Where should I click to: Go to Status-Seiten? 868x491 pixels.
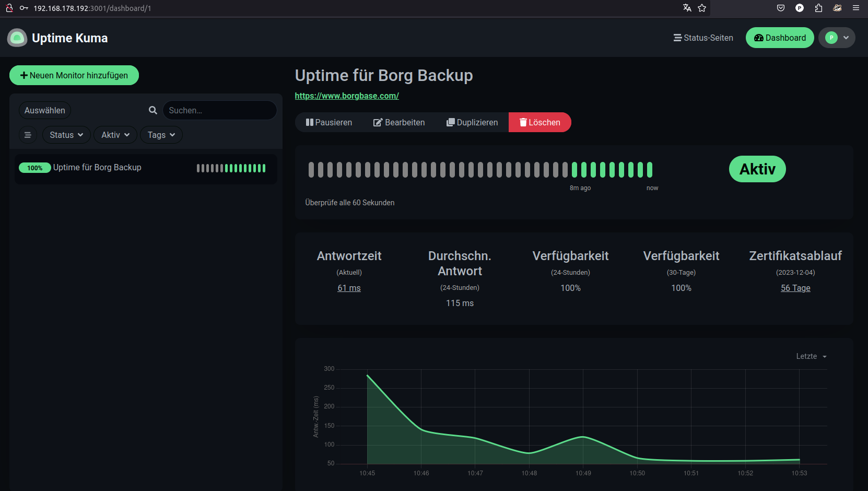tap(703, 38)
